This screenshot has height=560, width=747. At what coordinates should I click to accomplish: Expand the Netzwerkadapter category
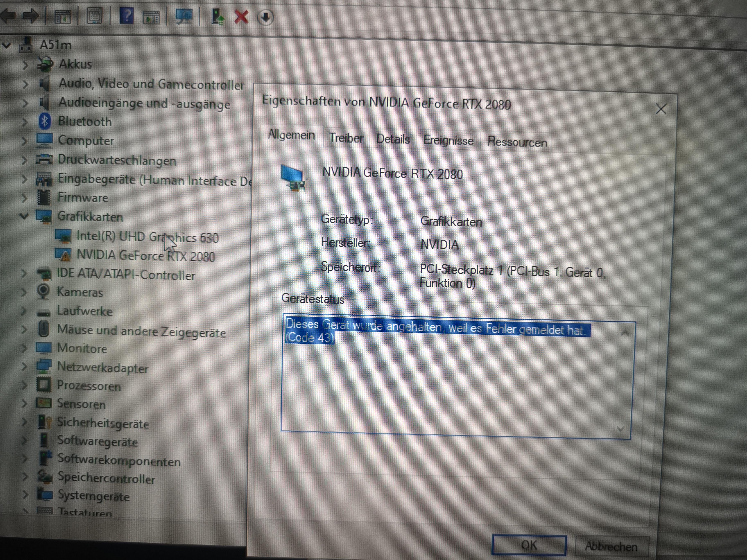[x=24, y=367]
